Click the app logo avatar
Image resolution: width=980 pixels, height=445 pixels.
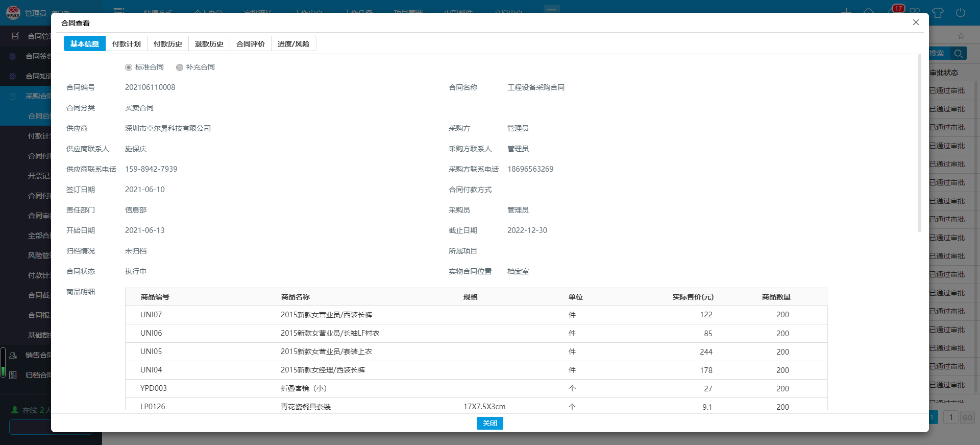point(13,12)
